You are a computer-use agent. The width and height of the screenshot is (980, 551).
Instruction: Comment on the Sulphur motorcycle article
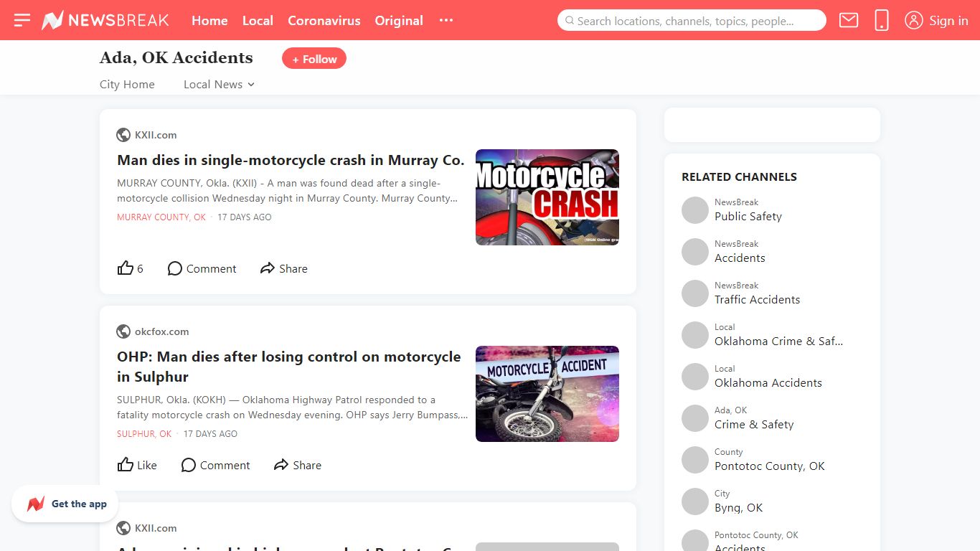click(x=215, y=465)
